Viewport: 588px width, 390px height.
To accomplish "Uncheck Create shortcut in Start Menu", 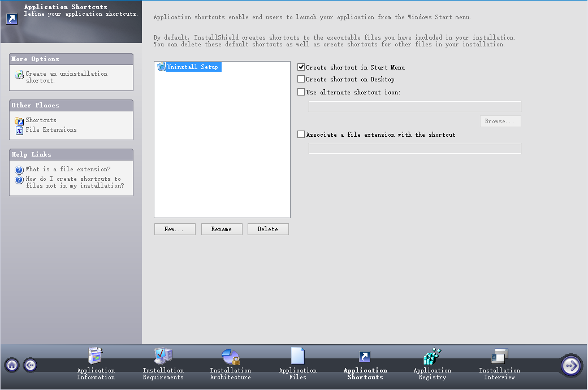I will [301, 67].
